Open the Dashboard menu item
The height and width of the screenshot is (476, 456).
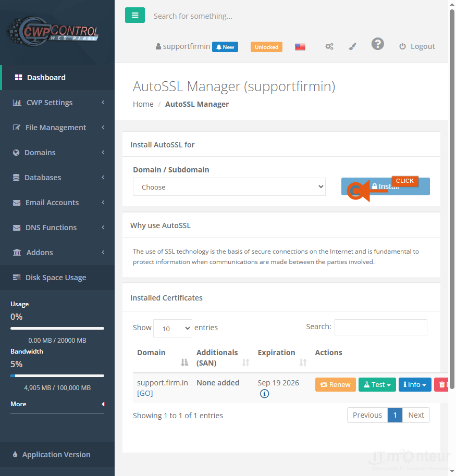click(x=57, y=78)
